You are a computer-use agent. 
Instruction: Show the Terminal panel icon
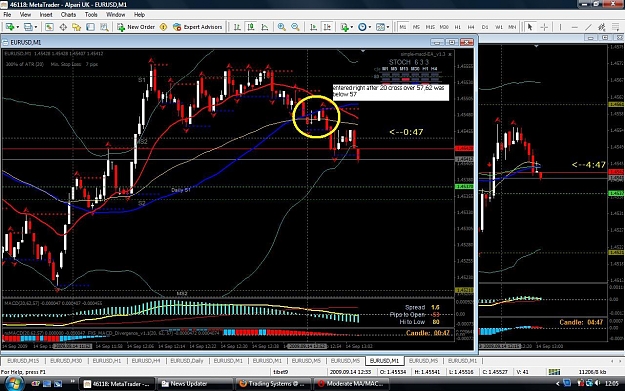coord(90,27)
